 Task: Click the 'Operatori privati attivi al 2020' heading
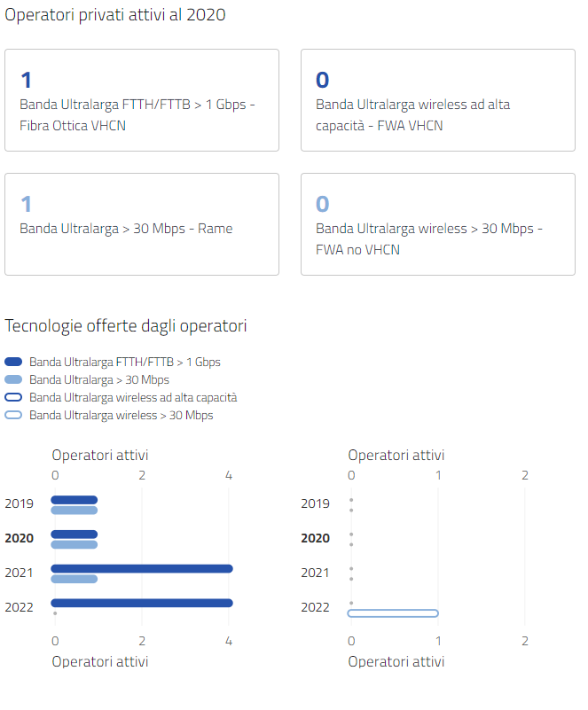pos(115,15)
